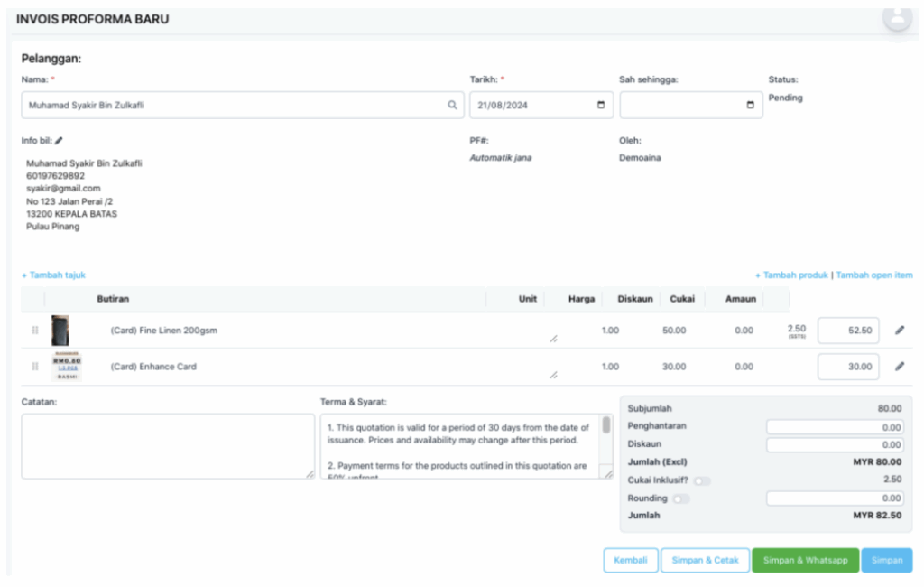924x587 pixels.
Task: Edit Info bil with pencil icon
Action: coord(59,140)
